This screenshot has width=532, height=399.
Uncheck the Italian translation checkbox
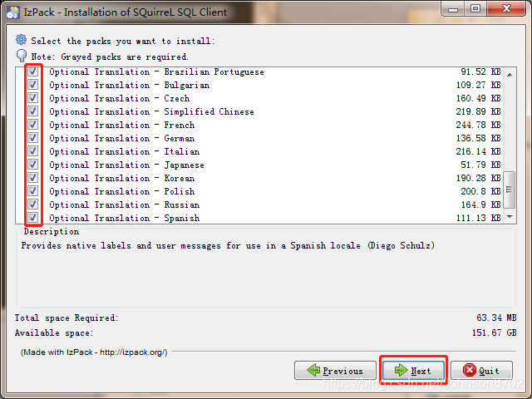coord(33,151)
